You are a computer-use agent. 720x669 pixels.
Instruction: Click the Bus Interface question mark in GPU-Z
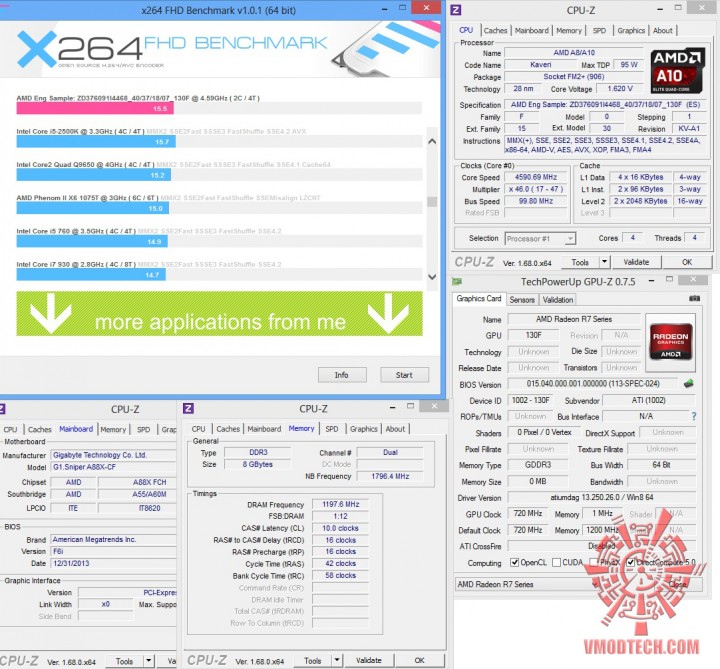(693, 416)
